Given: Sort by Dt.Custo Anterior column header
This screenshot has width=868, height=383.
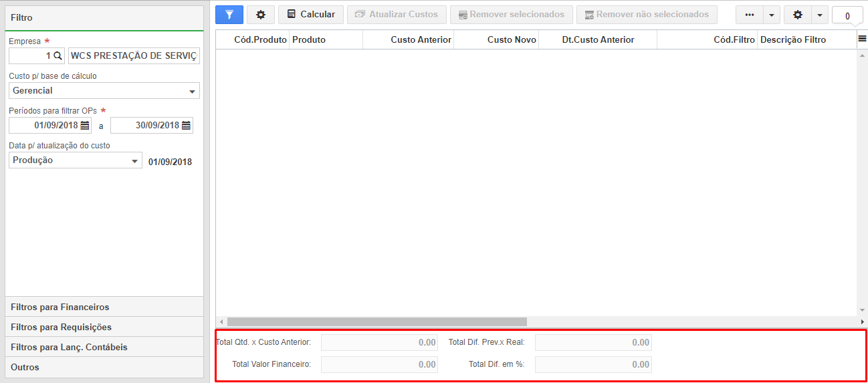Looking at the screenshot, I should click(598, 39).
